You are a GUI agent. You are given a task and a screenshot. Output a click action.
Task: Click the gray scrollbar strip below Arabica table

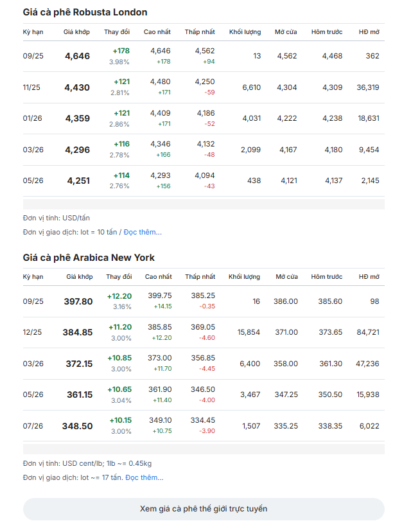pos(204,449)
